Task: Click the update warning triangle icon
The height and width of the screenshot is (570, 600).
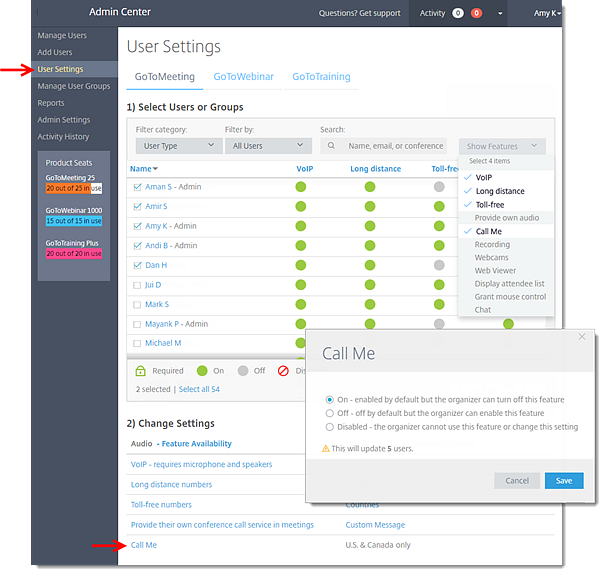Action: [326, 448]
